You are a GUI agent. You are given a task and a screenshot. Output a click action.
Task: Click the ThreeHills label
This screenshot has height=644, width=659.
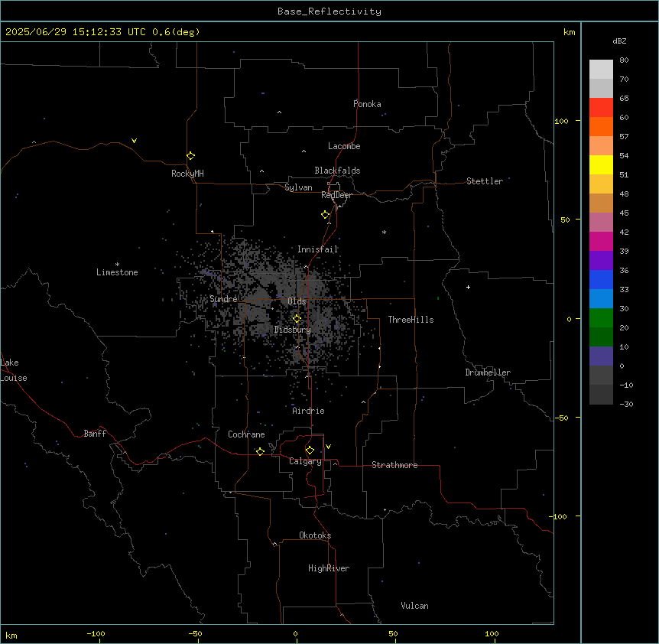coord(411,320)
